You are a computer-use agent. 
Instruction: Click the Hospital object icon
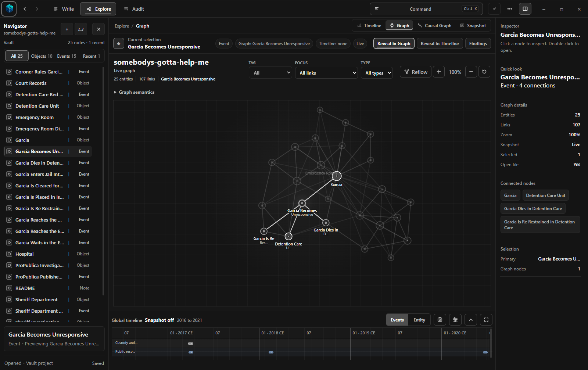pos(9,254)
